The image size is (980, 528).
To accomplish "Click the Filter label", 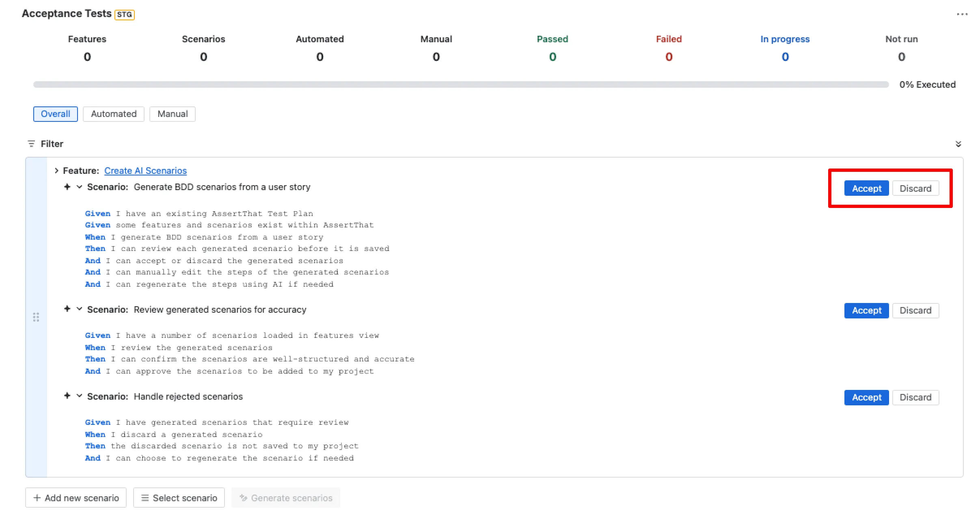I will [52, 144].
